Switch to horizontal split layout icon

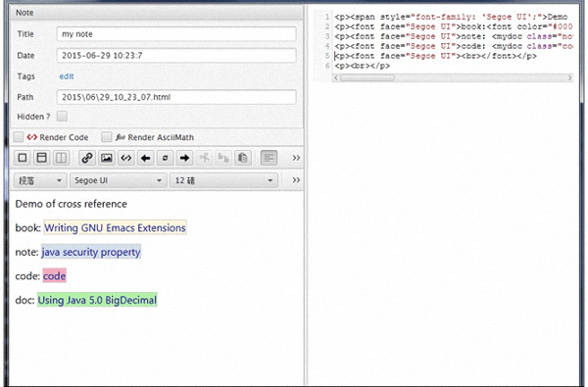point(42,158)
